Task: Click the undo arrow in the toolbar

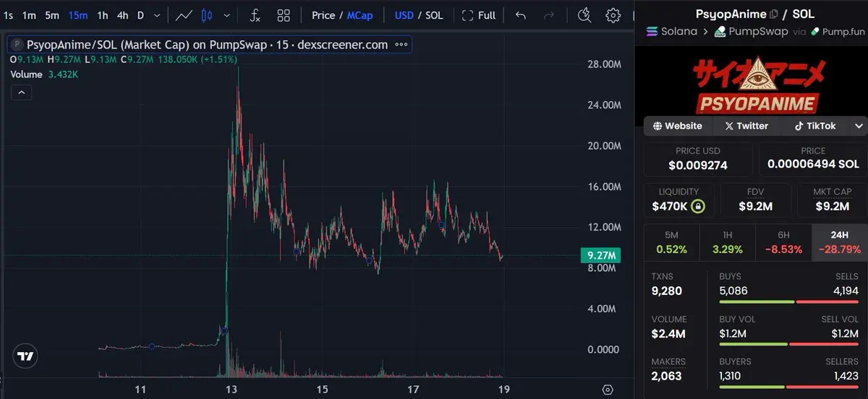Action: pyautogui.click(x=520, y=15)
